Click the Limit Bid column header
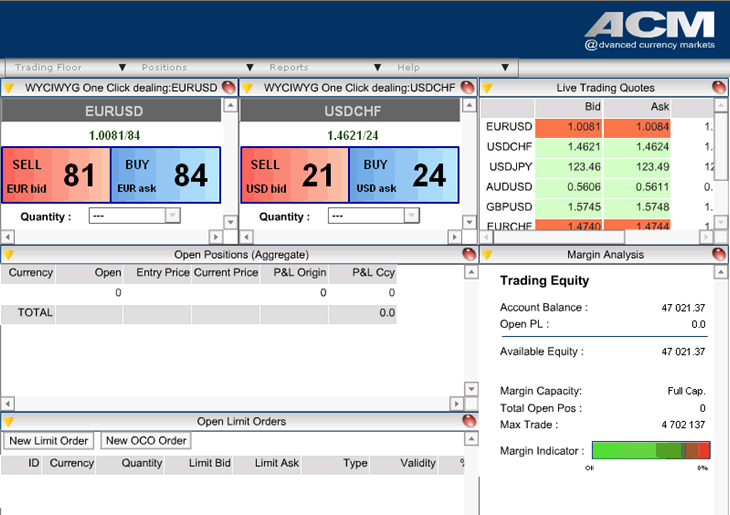The height and width of the screenshot is (515, 730). coord(199,463)
